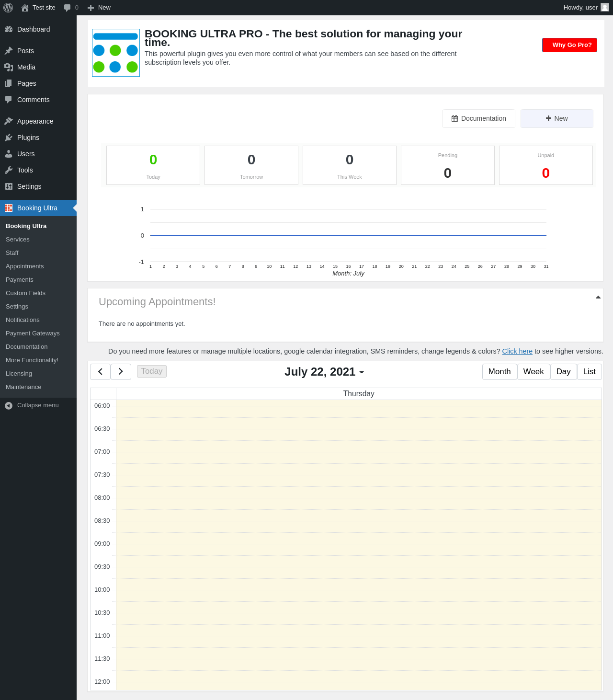The width and height of the screenshot is (613, 700).
Task: Click the user avatar icon
Action: [x=605, y=8]
